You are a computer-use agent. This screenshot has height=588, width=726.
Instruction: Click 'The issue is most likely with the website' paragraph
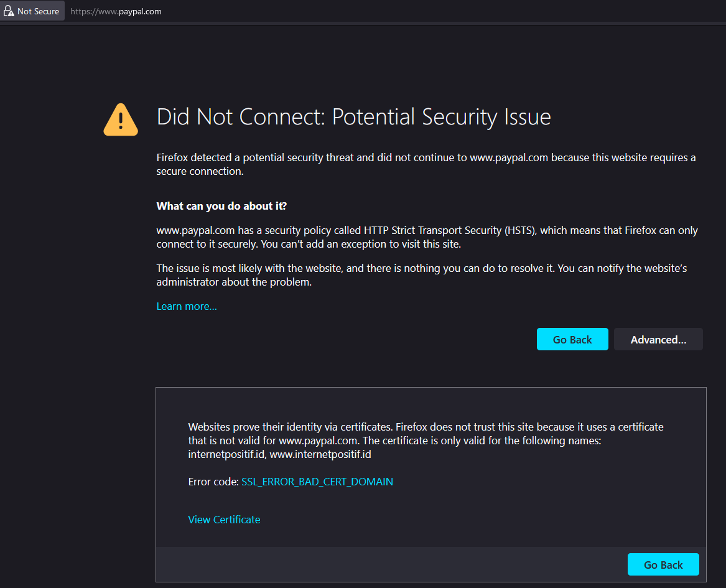pos(422,275)
